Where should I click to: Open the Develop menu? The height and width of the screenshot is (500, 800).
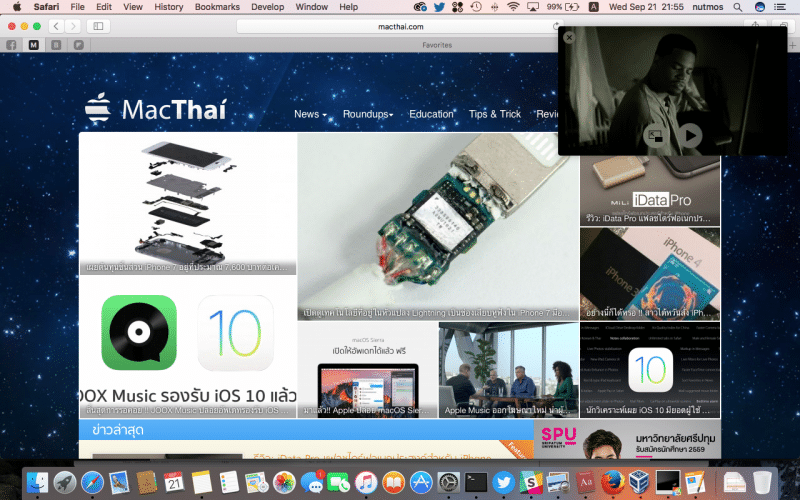pos(267,7)
